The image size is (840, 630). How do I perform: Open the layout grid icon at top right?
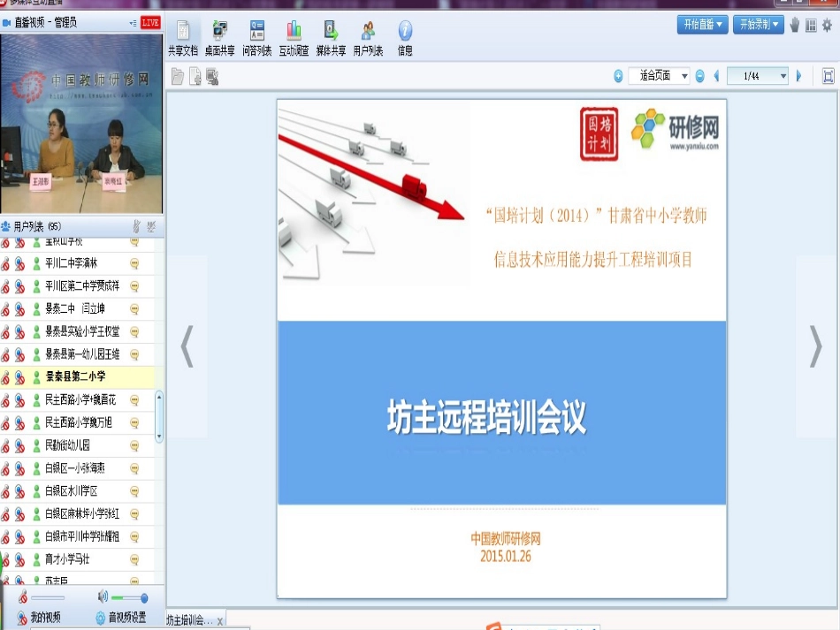coord(811,25)
